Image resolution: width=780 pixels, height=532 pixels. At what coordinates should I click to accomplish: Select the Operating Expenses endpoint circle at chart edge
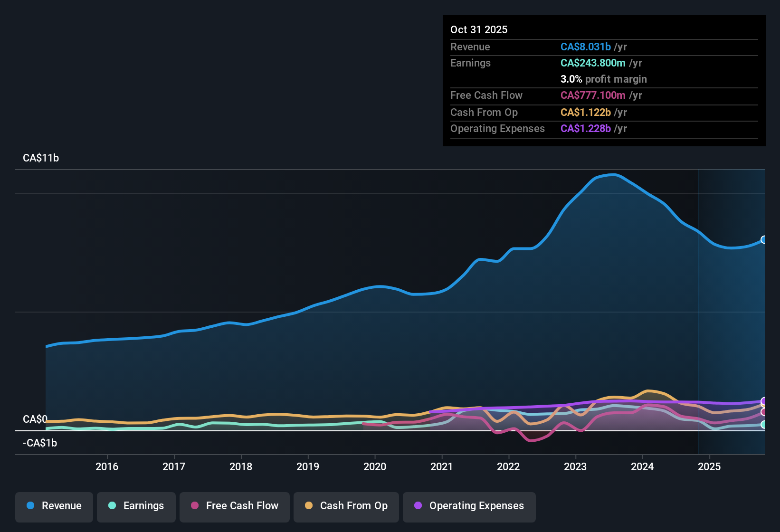point(763,401)
